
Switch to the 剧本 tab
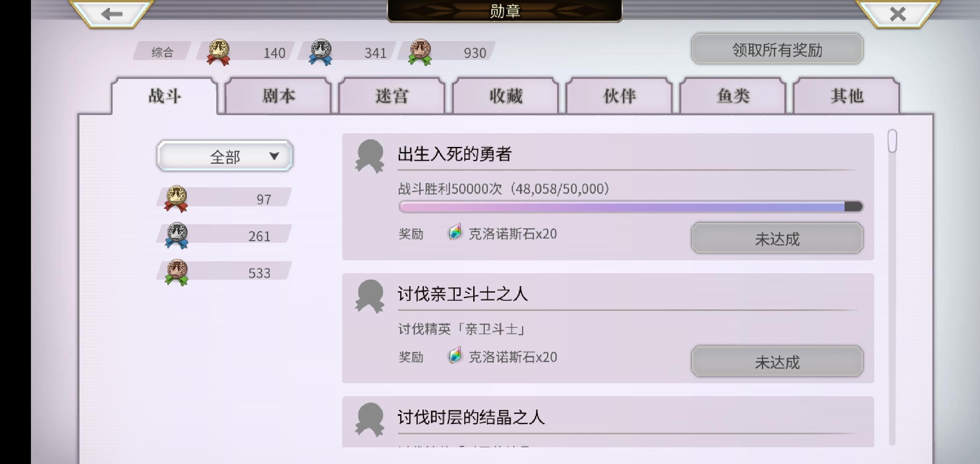(279, 95)
